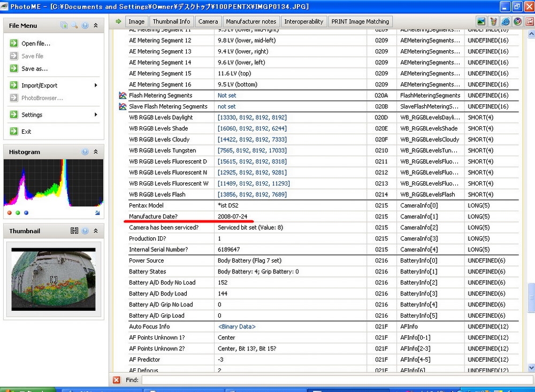Viewport: 535px width, 392px height.
Task: Toggle the blue channel dot in Histogram
Action: (26, 213)
